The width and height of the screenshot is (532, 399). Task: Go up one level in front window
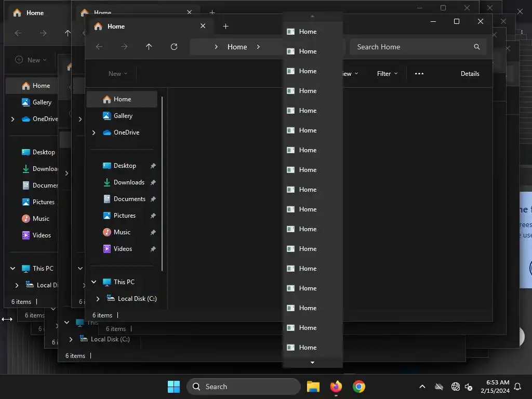point(149,47)
